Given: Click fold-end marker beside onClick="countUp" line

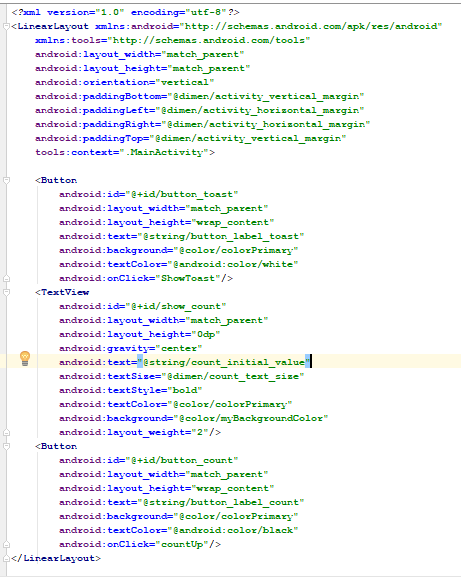Looking at the screenshot, I should pyautogui.click(x=6, y=544).
